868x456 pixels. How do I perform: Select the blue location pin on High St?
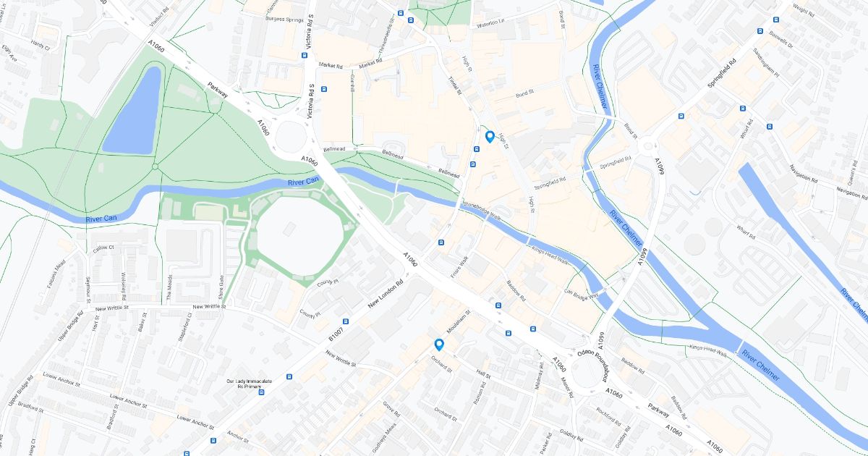pyautogui.click(x=490, y=137)
